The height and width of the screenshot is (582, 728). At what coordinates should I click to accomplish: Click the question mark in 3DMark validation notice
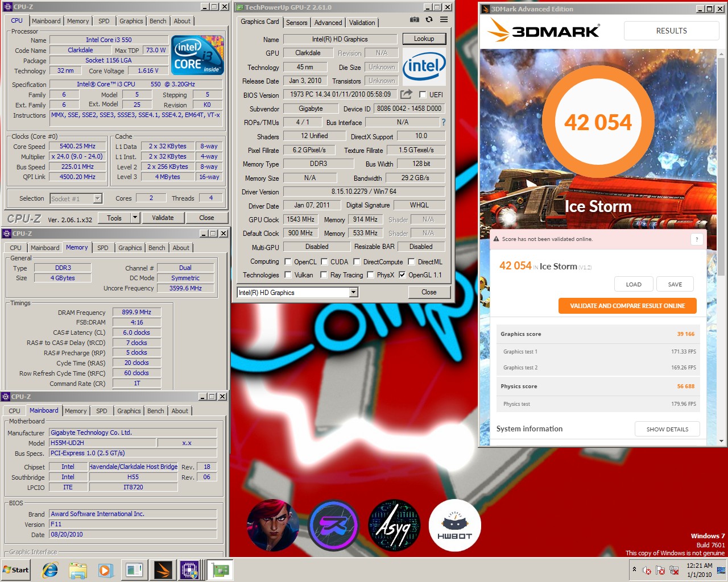pyautogui.click(x=697, y=239)
